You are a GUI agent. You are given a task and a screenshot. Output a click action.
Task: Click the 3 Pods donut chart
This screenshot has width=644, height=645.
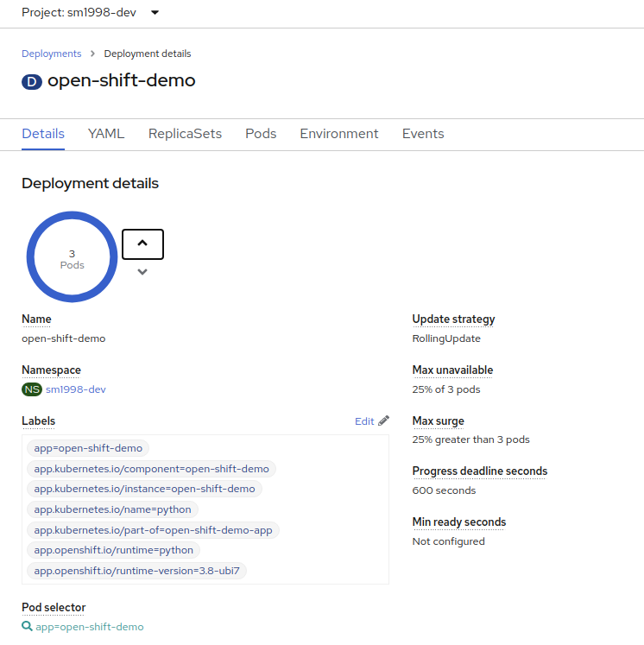72,258
